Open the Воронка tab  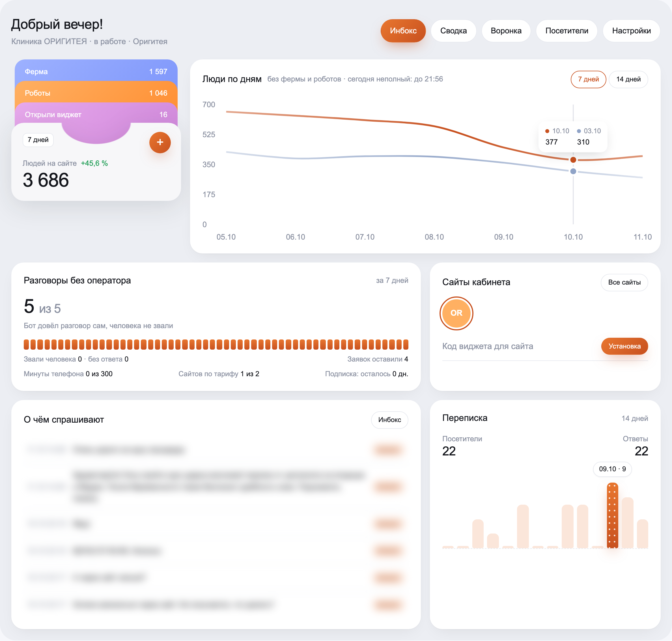tap(506, 31)
